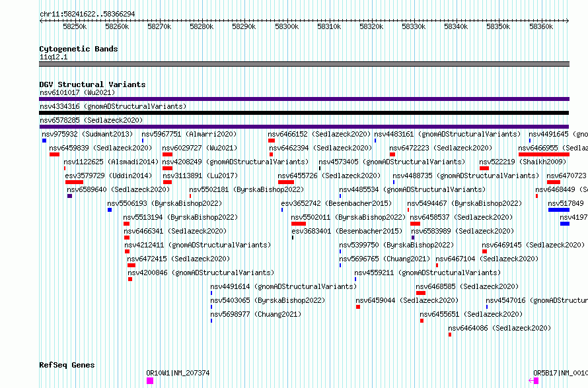This screenshot has height=388, width=588.
Task: Select nsv6589640 (Sedlazeck2020) label
Action: (118, 189)
